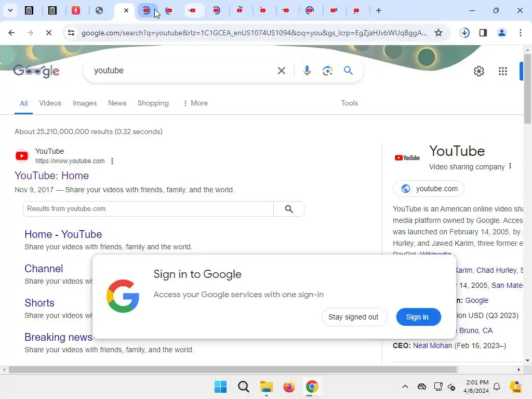The height and width of the screenshot is (399, 532).
Task: Switch to the Shopping tab
Action: pyautogui.click(x=153, y=103)
